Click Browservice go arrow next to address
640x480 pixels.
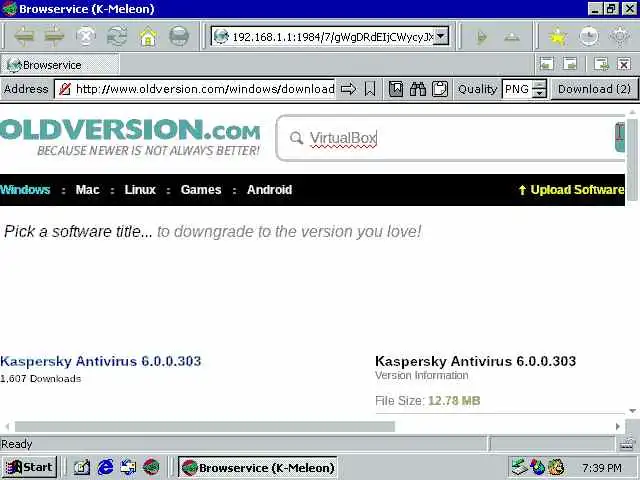(x=348, y=89)
